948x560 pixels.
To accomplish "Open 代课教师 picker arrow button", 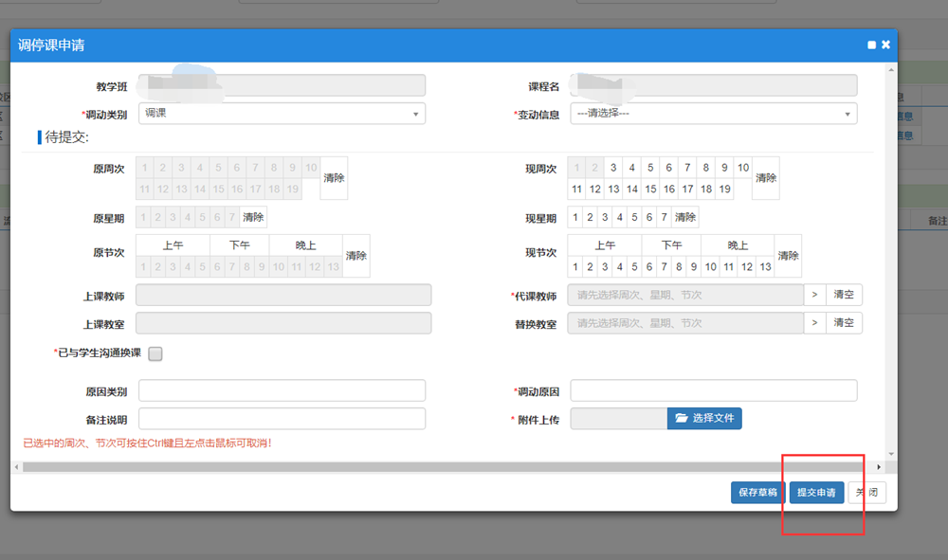I will [x=814, y=295].
